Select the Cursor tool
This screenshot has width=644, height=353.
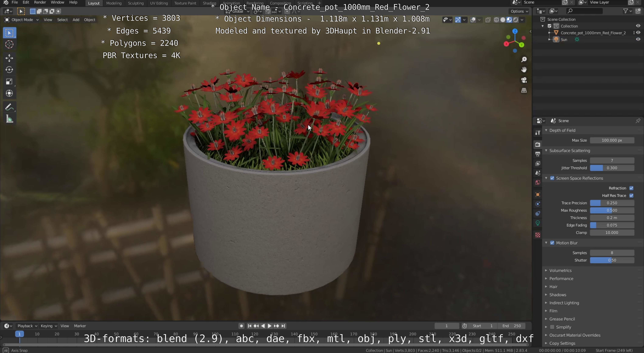(x=9, y=44)
